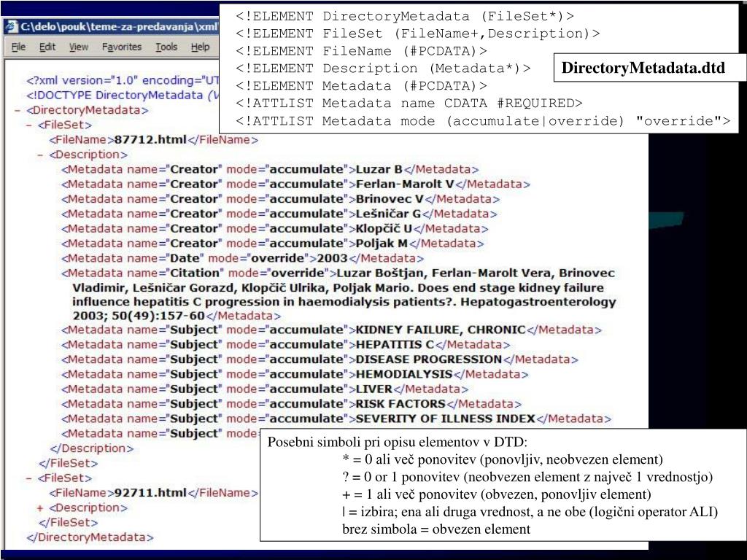Expand the Description of 92711.html
The height and width of the screenshot is (560, 747).
41,508
